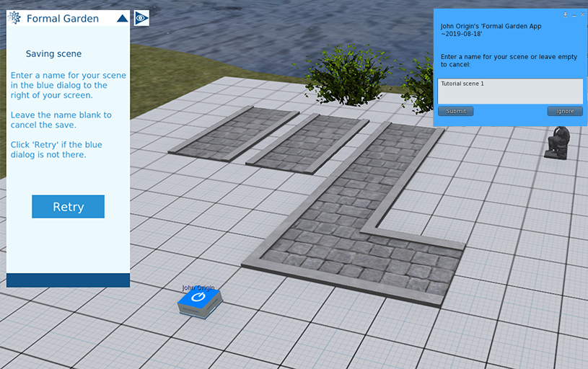Click the John Origin name label

pos(198,288)
